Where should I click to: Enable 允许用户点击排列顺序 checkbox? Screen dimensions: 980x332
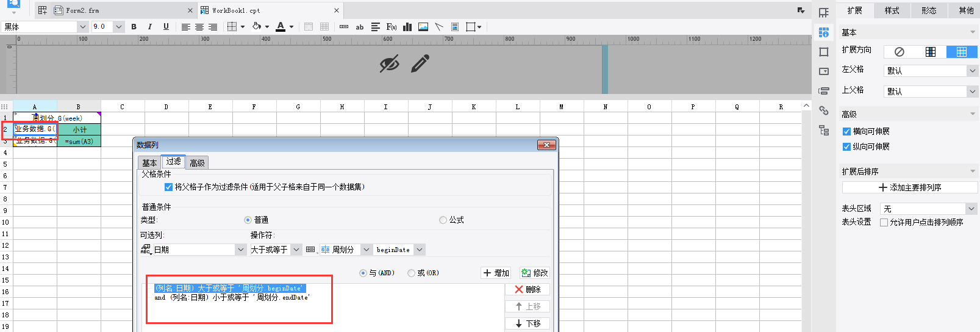(884, 223)
